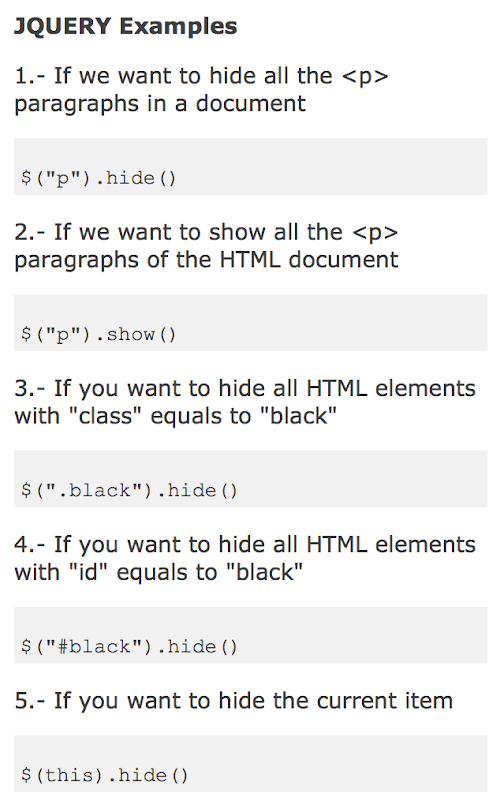Click the $("p").hide() code snippet
The width and height of the screenshot is (500, 808).
point(98,178)
